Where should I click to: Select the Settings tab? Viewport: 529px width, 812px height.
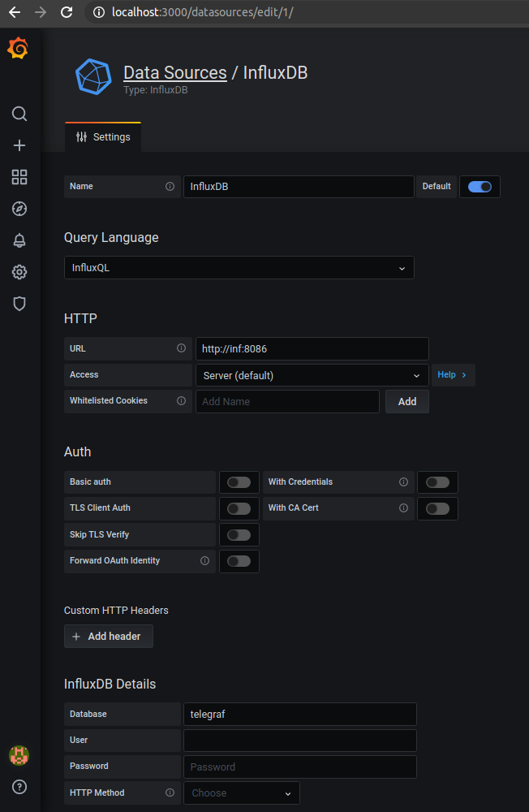tap(103, 137)
